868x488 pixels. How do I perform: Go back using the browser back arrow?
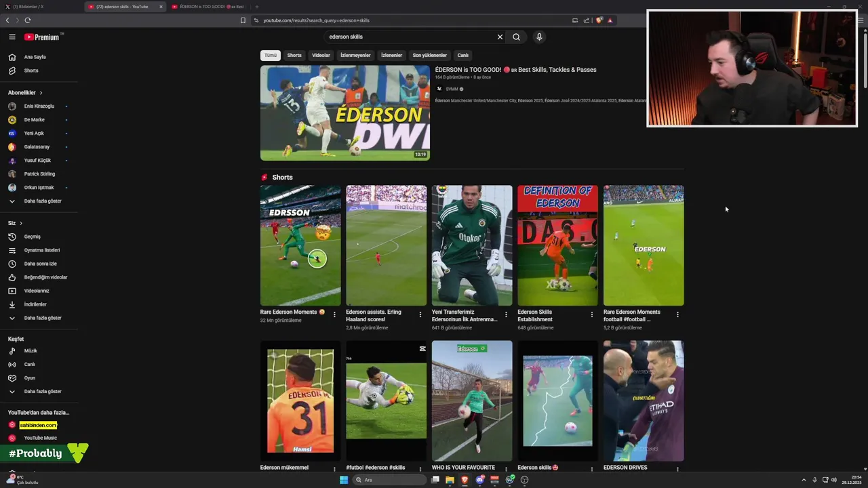pyautogui.click(x=7, y=20)
